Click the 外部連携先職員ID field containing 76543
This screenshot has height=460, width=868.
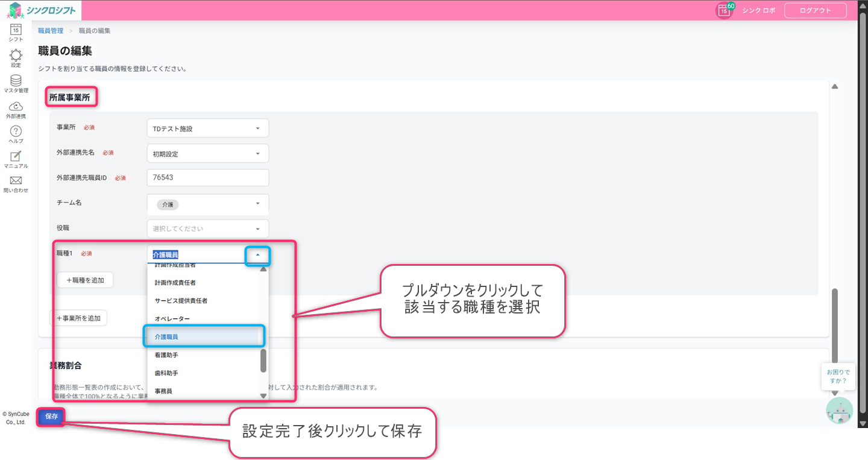(208, 178)
